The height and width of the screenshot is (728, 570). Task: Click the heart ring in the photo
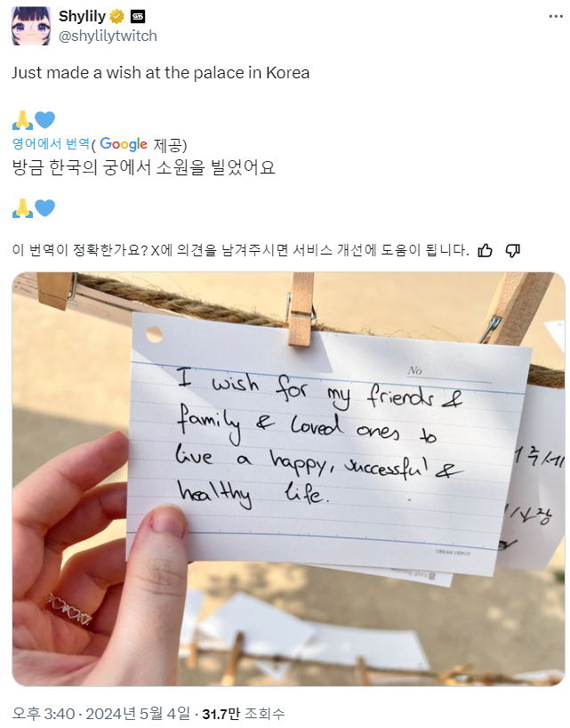point(69,610)
